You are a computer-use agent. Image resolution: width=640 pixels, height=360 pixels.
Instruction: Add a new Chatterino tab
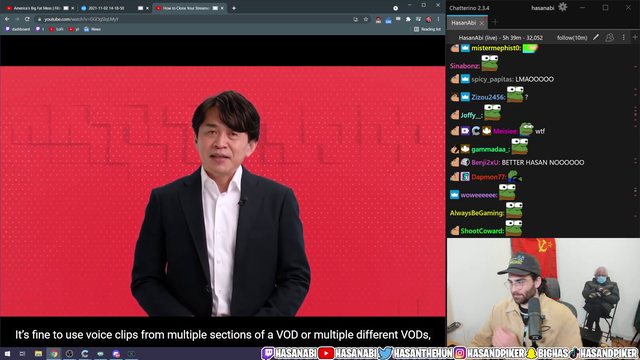click(495, 22)
